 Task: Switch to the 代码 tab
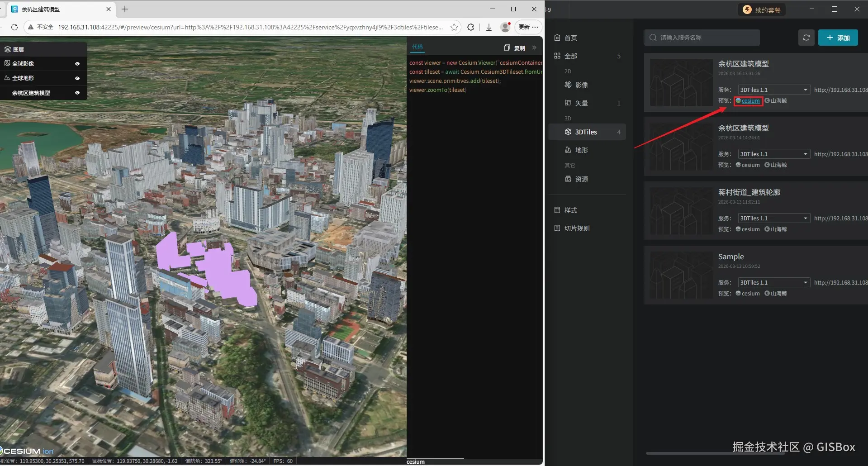[417, 47]
